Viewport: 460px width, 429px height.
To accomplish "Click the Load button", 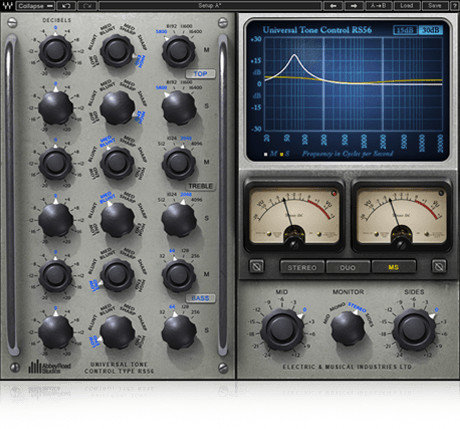I will click(407, 6).
